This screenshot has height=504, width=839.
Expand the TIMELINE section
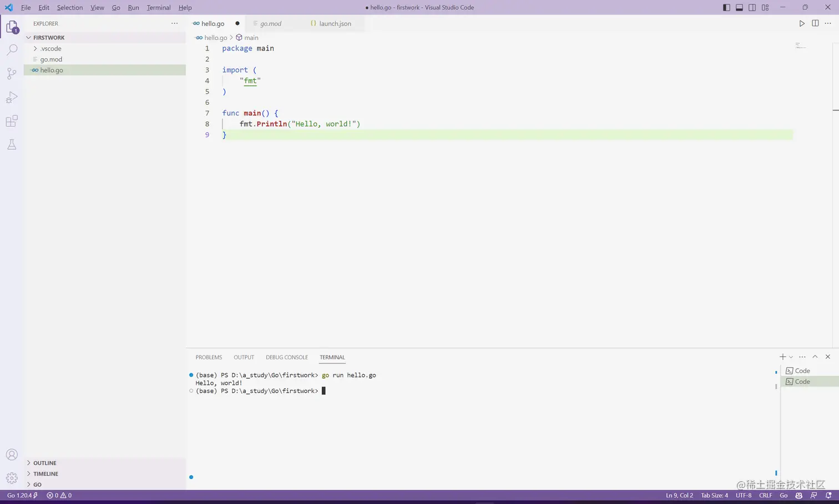click(x=104, y=474)
